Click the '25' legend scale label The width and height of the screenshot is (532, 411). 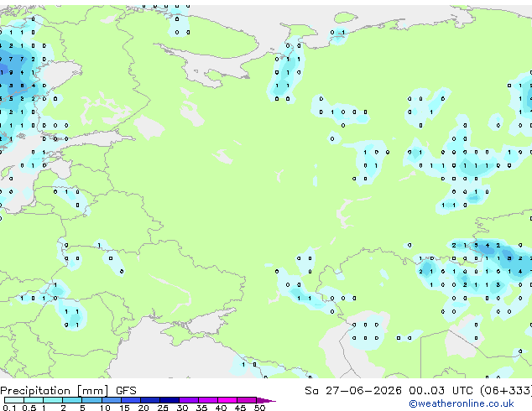163,408
